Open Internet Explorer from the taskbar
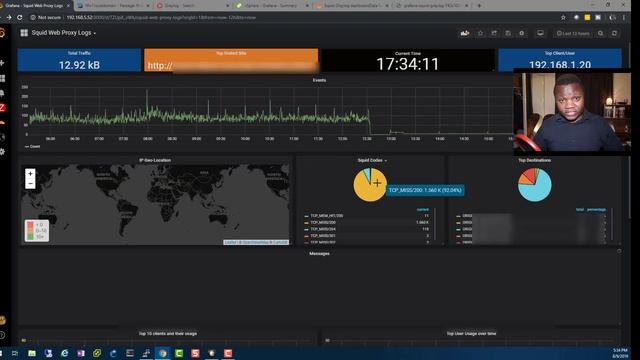 point(64,353)
